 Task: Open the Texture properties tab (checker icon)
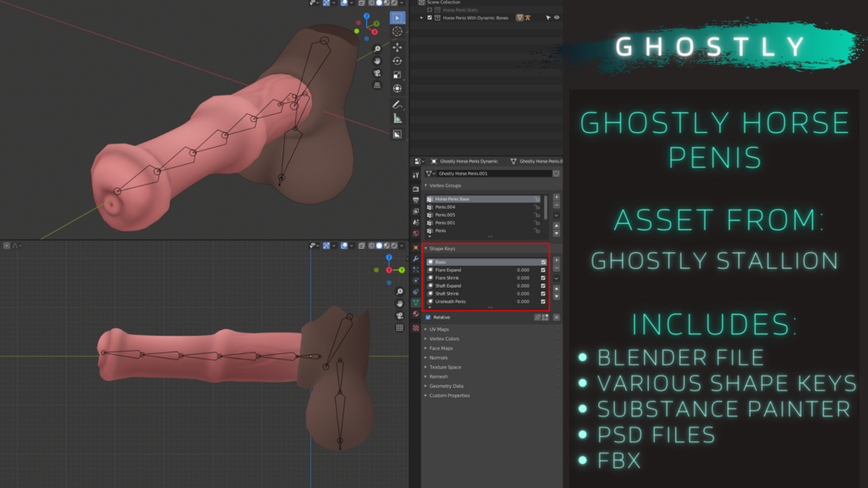tap(415, 328)
